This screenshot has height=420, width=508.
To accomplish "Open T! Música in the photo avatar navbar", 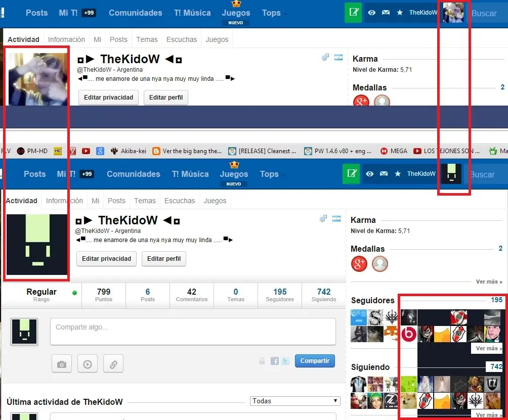I will 192,13.
